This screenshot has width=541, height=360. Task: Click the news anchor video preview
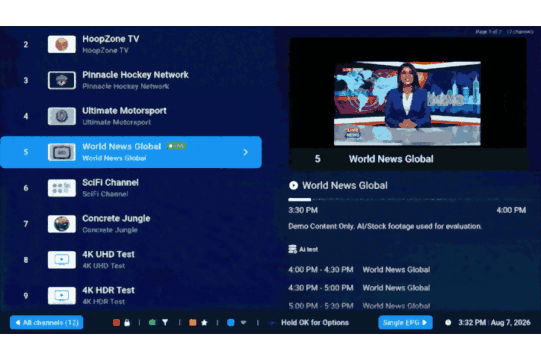[x=407, y=103]
